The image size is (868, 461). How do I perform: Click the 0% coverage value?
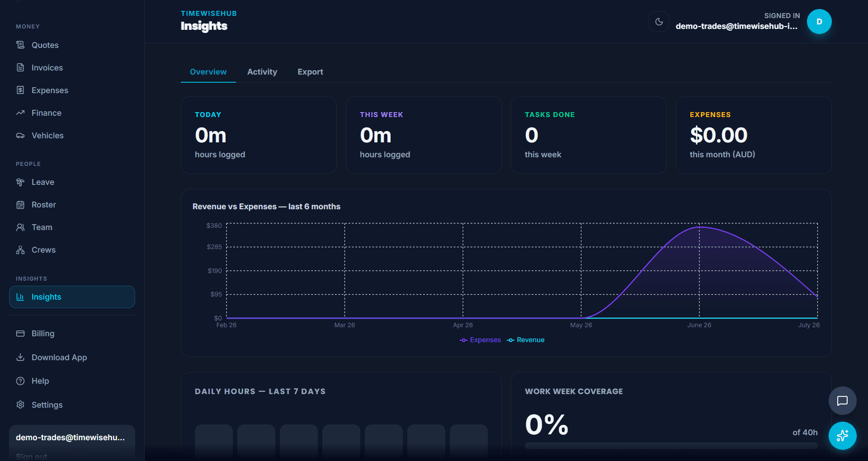click(547, 425)
